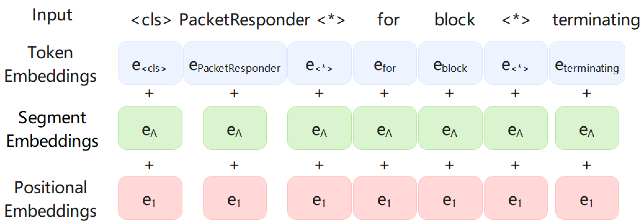Select the green eA box under eblock
Image resolution: width=644 pixels, height=224 pixels.
tap(450, 128)
